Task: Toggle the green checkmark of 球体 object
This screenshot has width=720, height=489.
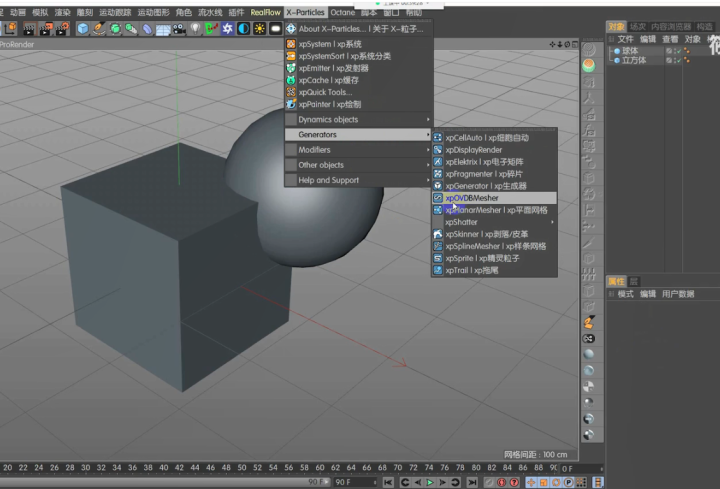Action: click(679, 51)
